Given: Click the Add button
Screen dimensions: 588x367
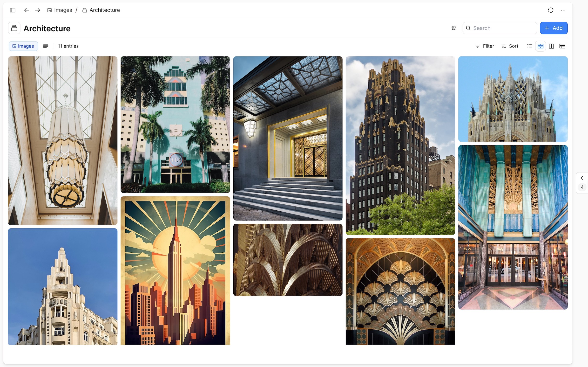Looking at the screenshot, I should [x=554, y=28].
